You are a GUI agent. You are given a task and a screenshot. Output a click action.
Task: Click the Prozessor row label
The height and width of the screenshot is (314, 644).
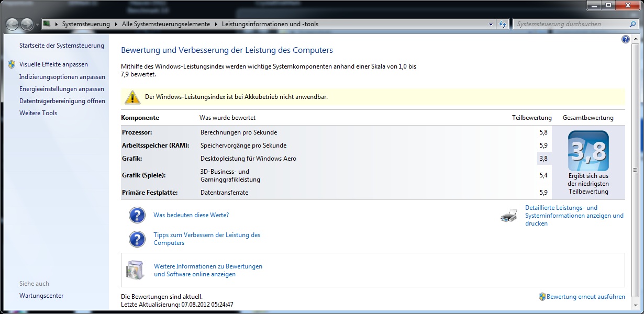click(137, 132)
